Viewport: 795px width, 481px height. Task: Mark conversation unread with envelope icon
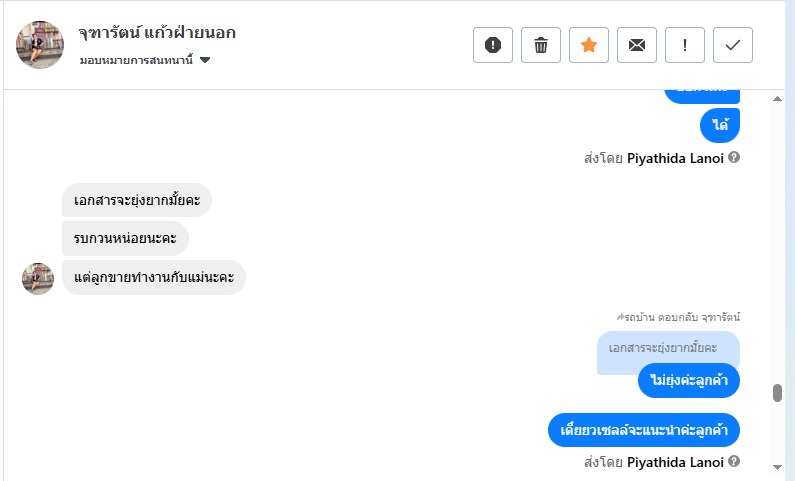(x=637, y=45)
